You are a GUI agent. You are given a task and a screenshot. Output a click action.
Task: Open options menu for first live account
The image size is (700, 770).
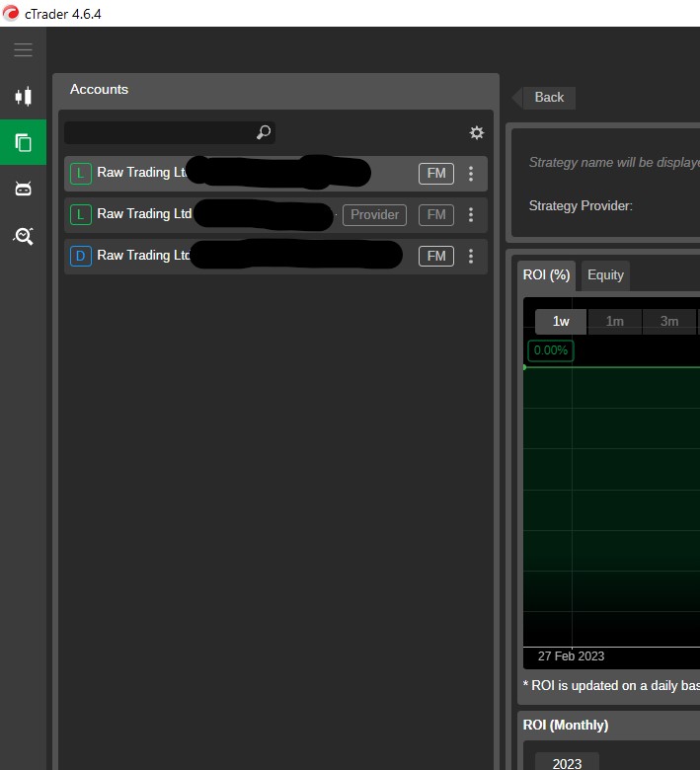471,174
